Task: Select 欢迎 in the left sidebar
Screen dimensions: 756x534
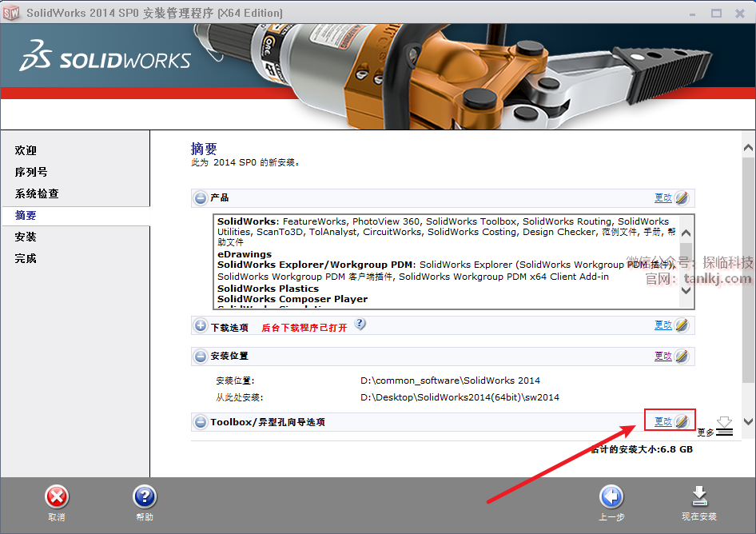Action: coord(26,150)
